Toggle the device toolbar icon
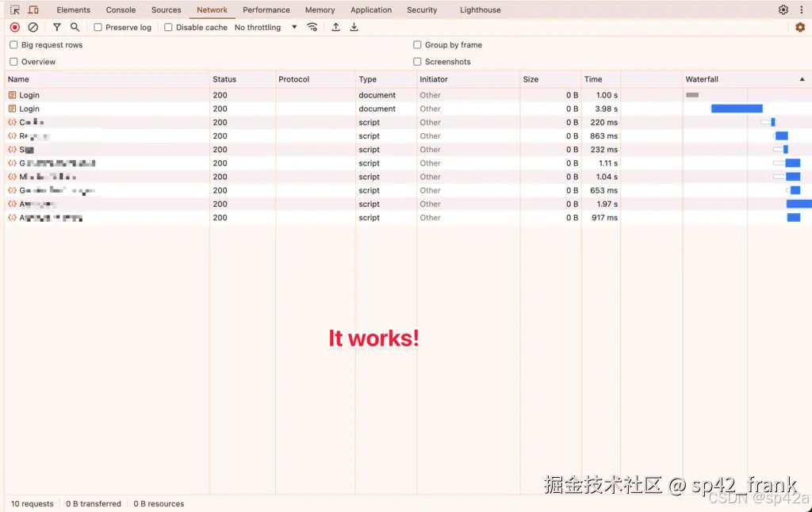Viewport: 812px width, 512px height. [33, 10]
